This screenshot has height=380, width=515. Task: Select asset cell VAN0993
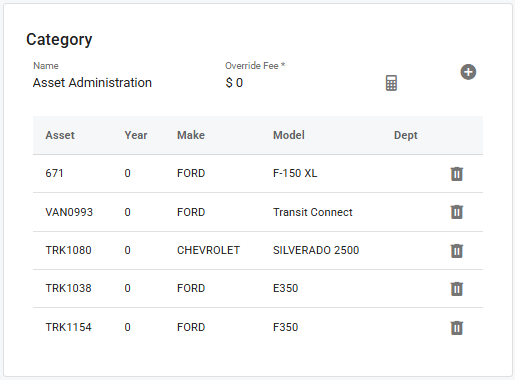point(69,212)
